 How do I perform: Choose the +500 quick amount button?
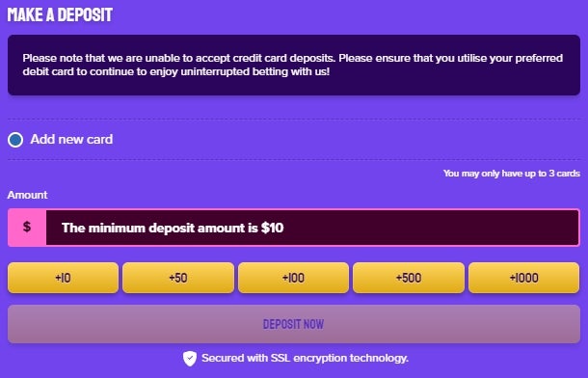click(x=409, y=278)
